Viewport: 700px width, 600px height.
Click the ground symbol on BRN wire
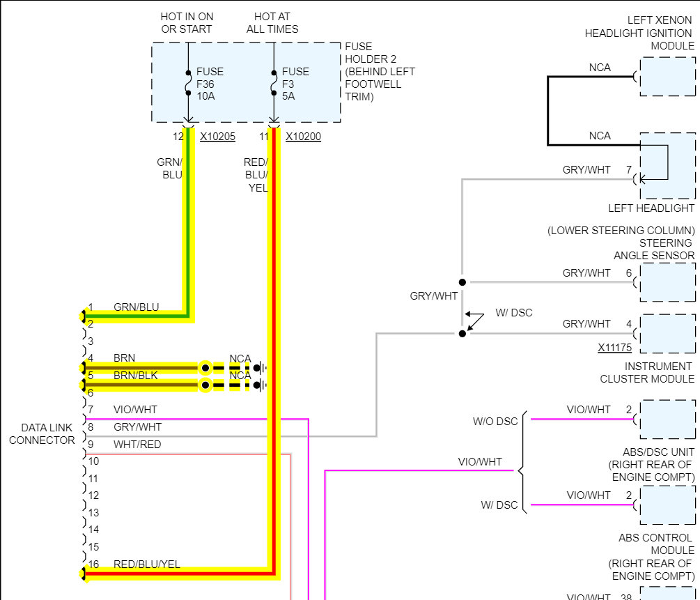click(260, 368)
